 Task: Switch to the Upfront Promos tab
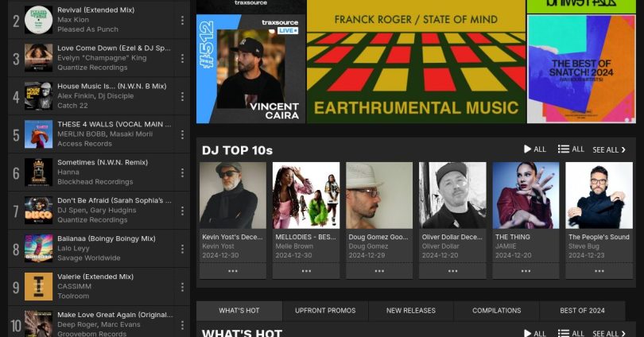pos(325,311)
